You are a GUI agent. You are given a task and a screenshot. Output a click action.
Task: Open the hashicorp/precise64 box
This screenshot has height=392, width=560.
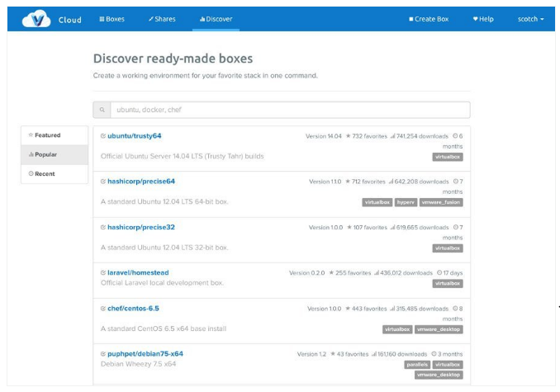[141, 182]
